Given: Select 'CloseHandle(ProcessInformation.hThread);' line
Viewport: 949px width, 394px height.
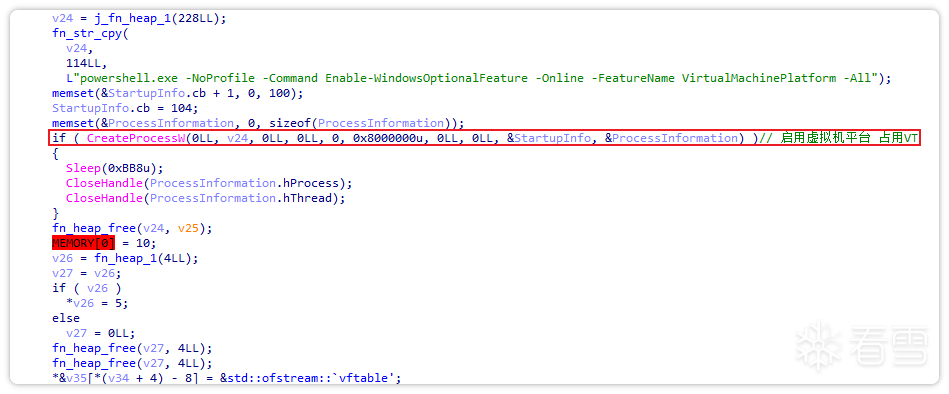Looking at the screenshot, I should 205,198.
